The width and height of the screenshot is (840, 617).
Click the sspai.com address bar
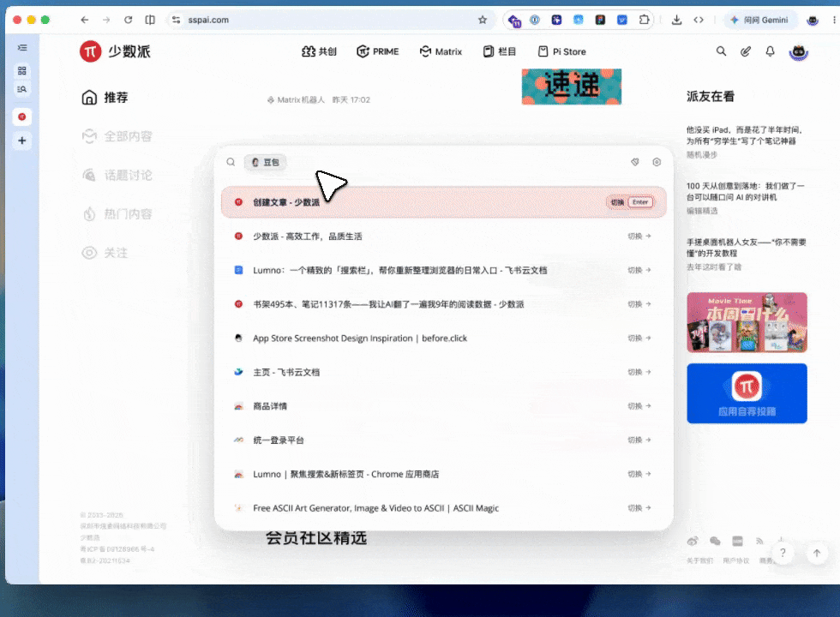click(x=329, y=20)
